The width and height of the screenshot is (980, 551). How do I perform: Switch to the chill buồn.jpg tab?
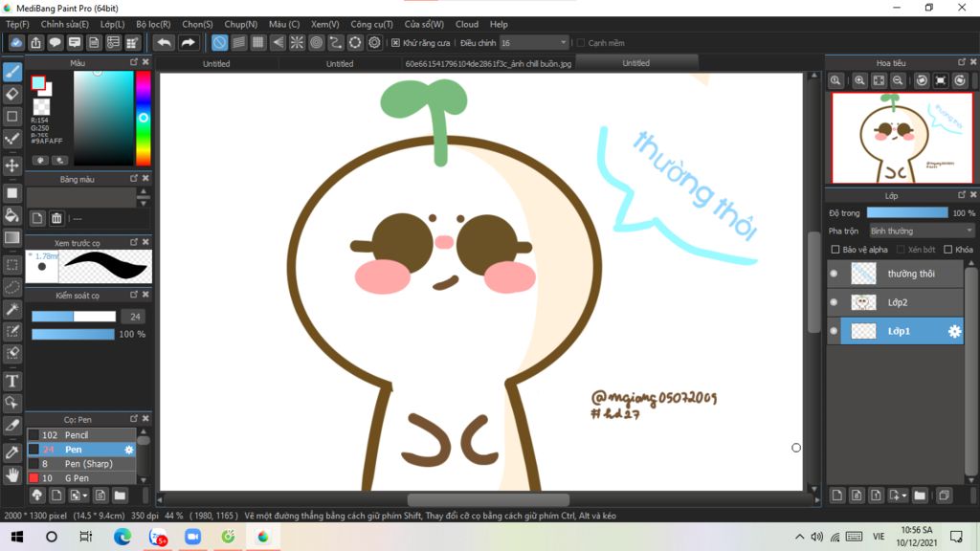[x=488, y=64]
